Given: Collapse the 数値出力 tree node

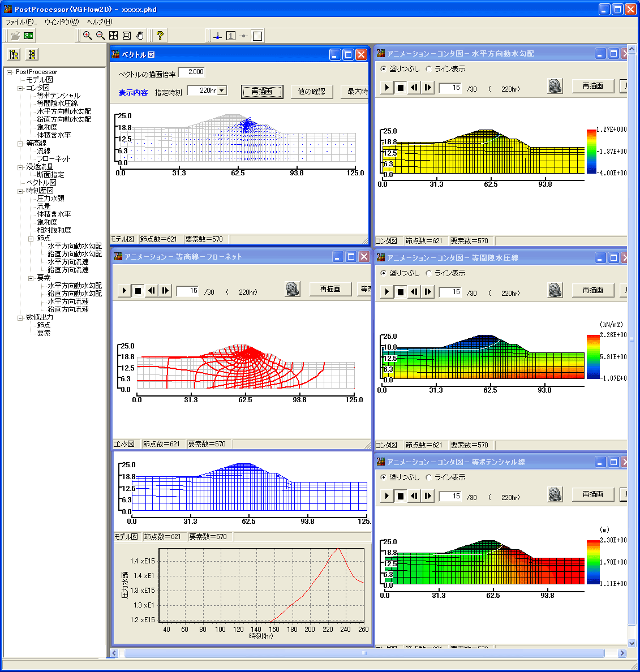Looking at the screenshot, I should click(x=20, y=317).
